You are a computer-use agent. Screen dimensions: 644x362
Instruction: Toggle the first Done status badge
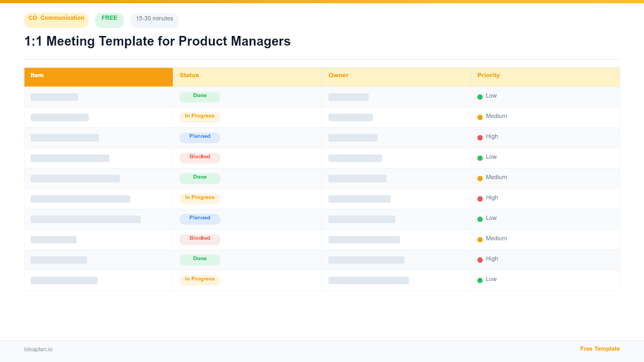tap(200, 96)
